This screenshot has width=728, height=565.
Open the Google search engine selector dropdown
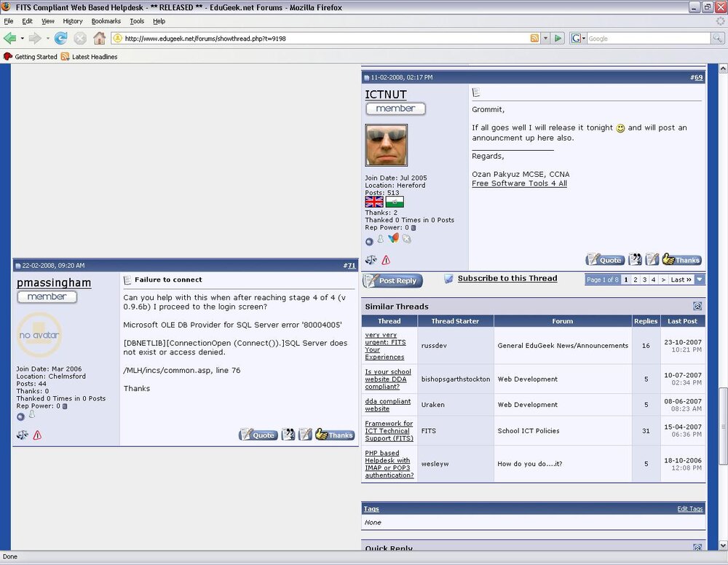click(579, 39)
